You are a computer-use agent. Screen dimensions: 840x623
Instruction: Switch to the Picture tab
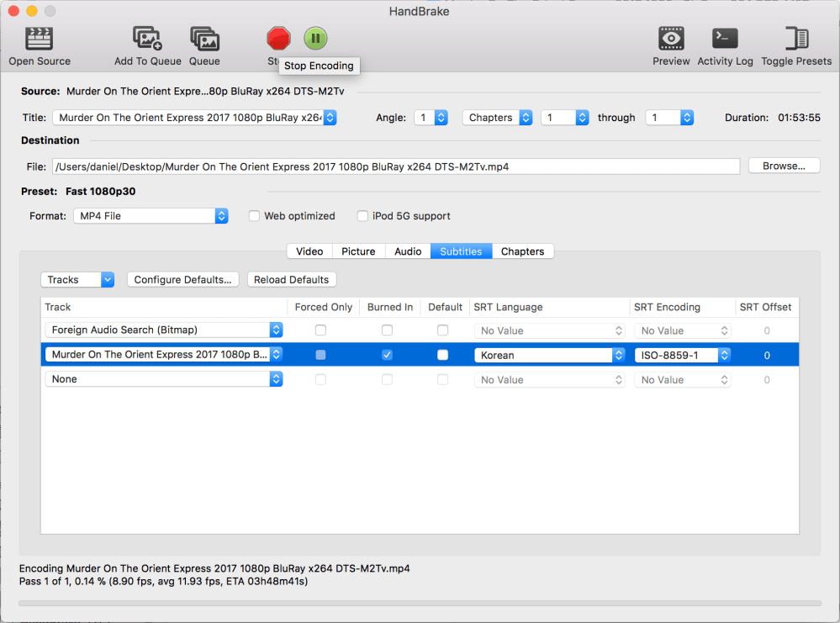pyautogui.click(x=358, y=251)
